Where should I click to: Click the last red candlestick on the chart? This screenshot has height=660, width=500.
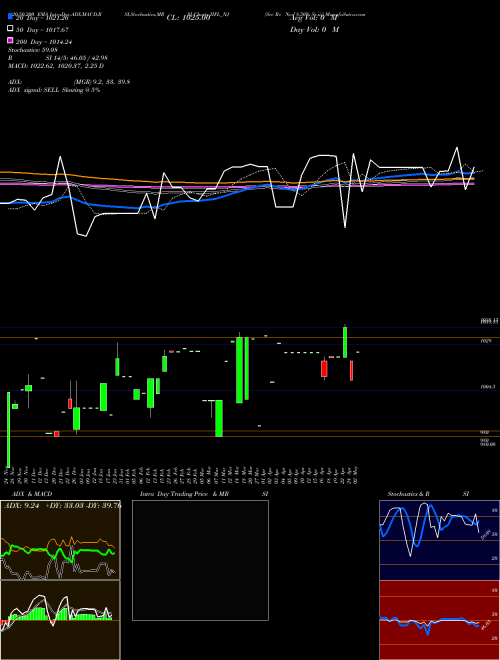coord(351,370)
